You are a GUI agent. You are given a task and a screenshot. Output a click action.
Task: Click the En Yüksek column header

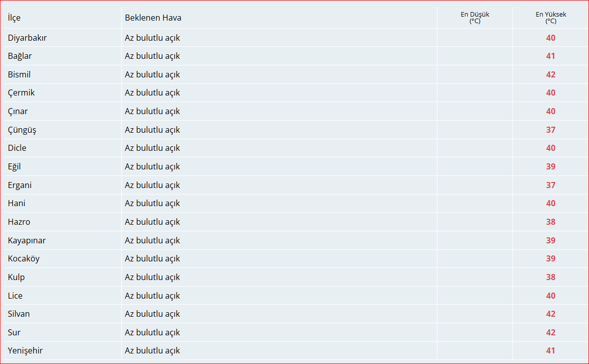point(551,18)
